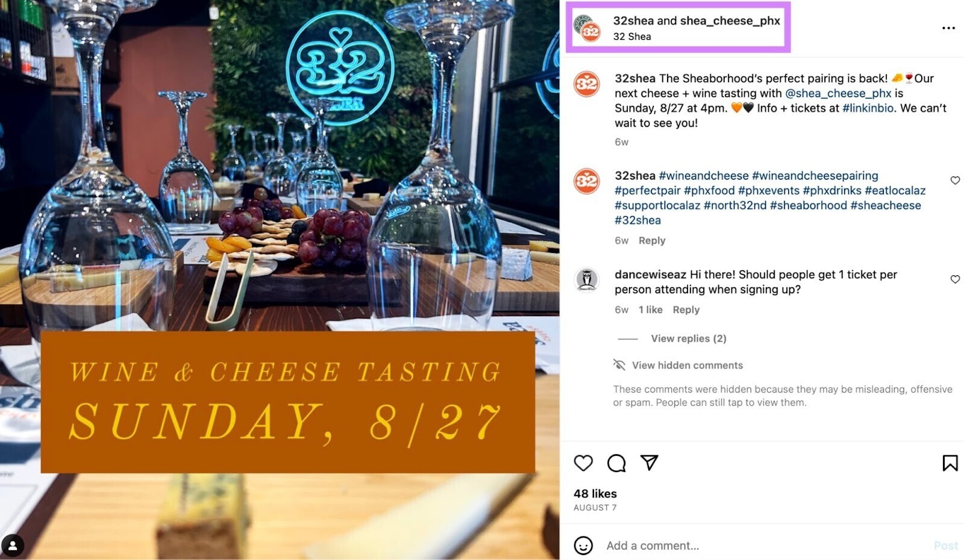Reply to the 32shea hashtag comment
Screen dimensions: 964x560
[x=651, y=240]
